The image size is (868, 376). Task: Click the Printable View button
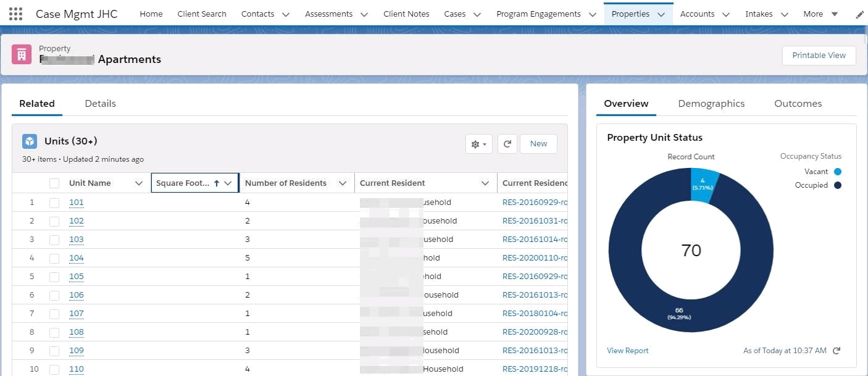(819, 55)
